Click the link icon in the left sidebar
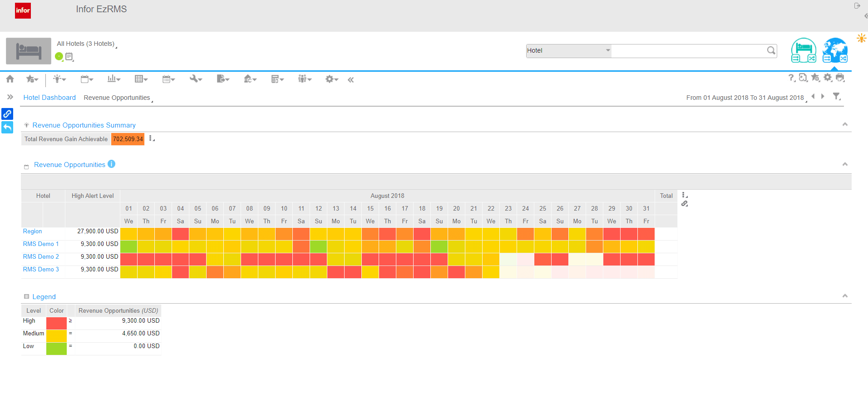The width and height of the screenshot is (868, 418). click(x=7, y=114)
